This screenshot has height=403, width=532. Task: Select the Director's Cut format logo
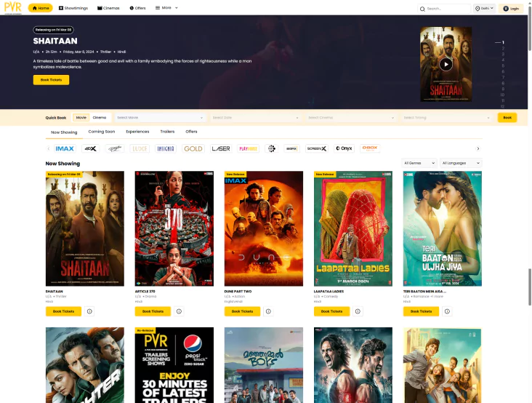point(115,148)
